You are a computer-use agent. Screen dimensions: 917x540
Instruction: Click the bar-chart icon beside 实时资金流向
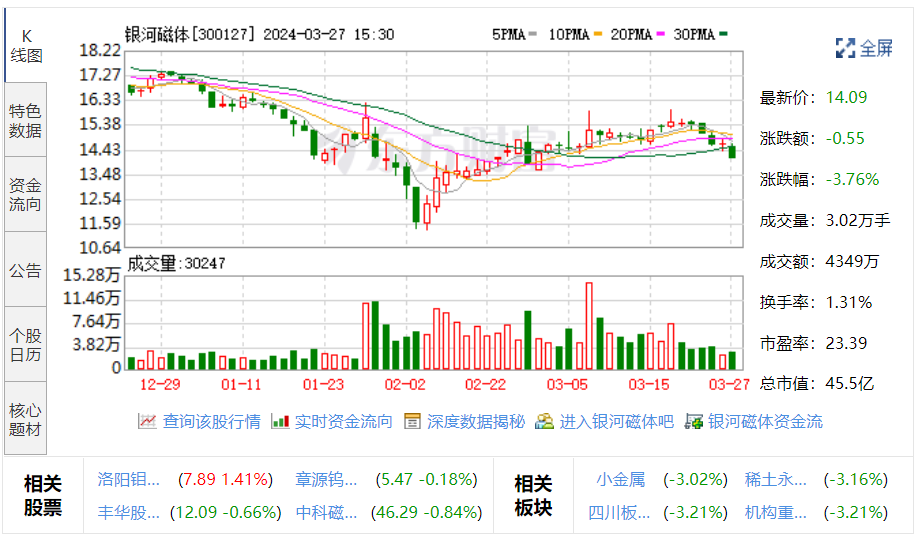click(x=280, y=421)
